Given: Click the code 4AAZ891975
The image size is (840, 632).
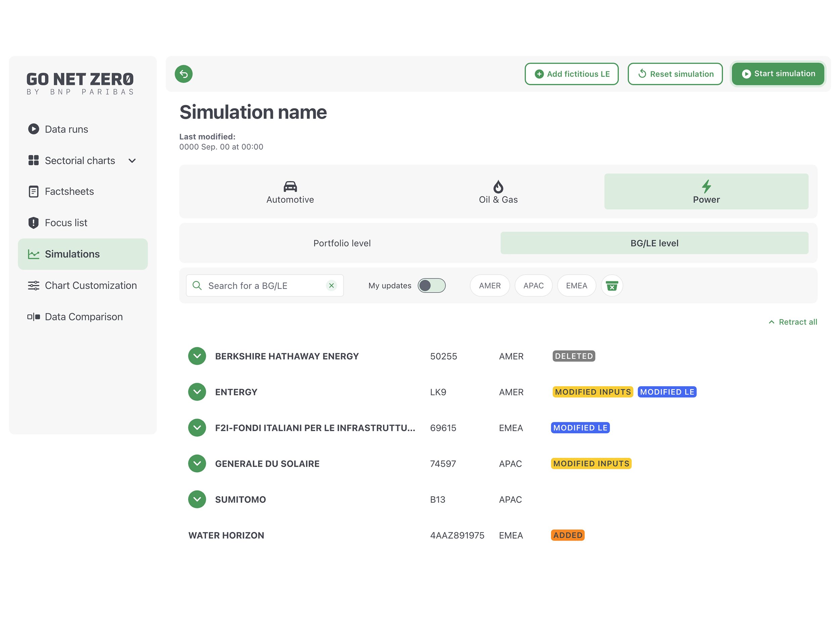Looking at the screenshot, I should (457, 535).
